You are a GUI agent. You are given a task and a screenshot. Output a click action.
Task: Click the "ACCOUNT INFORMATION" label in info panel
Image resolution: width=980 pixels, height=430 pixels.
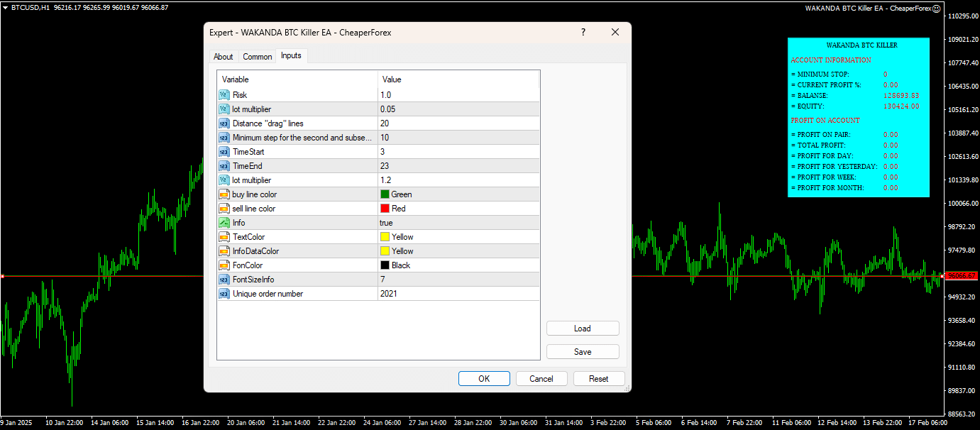831,60
